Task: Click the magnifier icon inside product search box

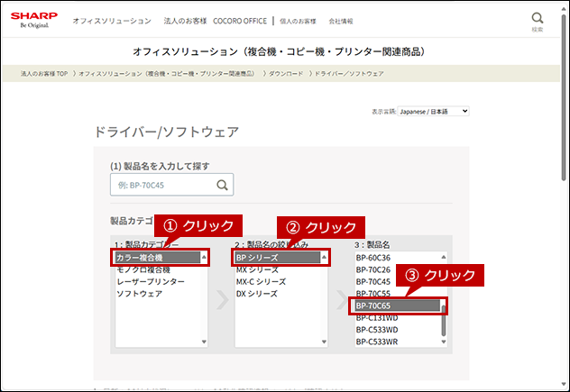Action: click(222, 185)
